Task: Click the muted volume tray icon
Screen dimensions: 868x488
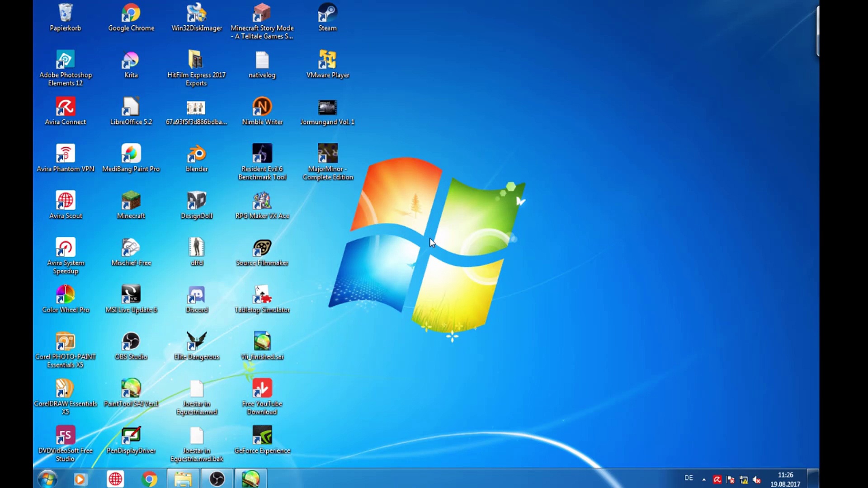Action: click(x=757, y=480)
